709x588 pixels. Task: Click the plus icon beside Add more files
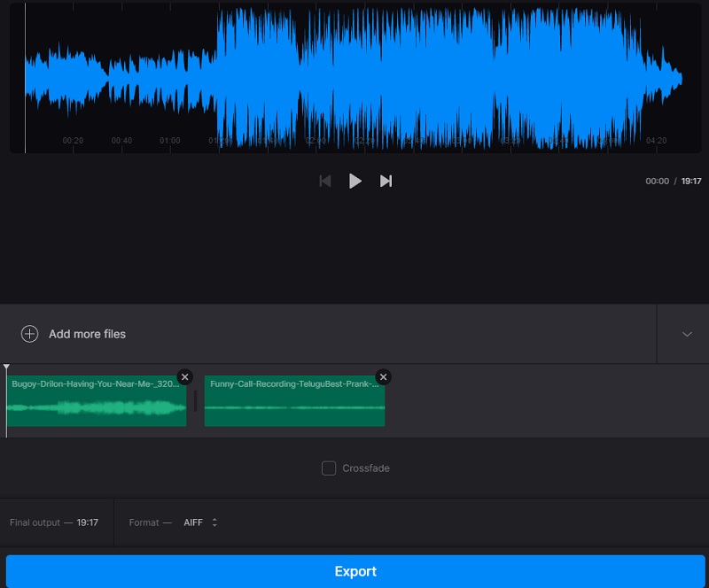click(x=29, y=334)
